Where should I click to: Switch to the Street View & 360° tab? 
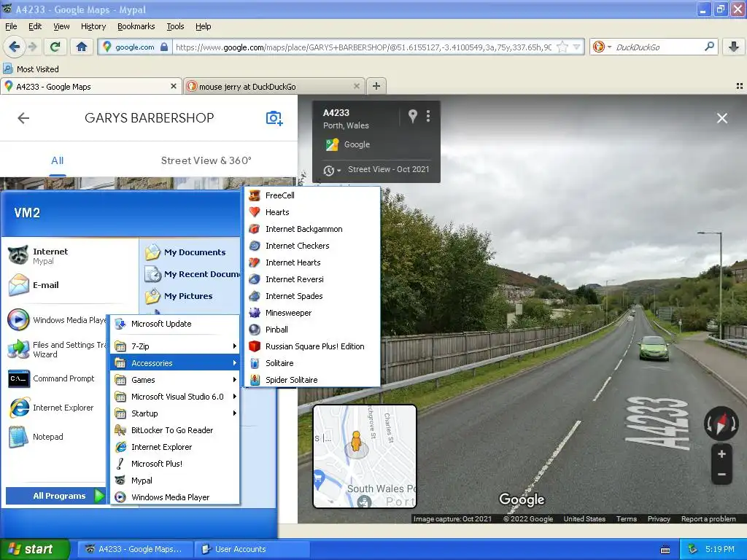pyautogui.click(x=206, y=160)
